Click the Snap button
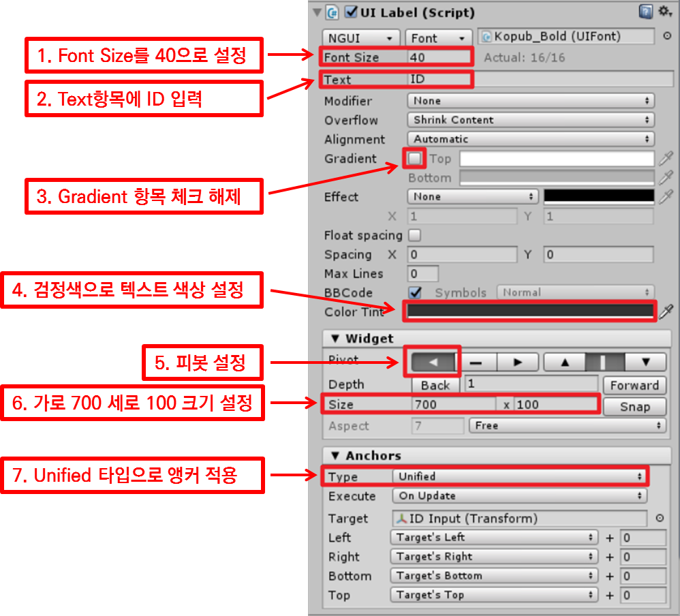This screenshot has height=616, width=680. pyautogui.click(x=634, y=407)
